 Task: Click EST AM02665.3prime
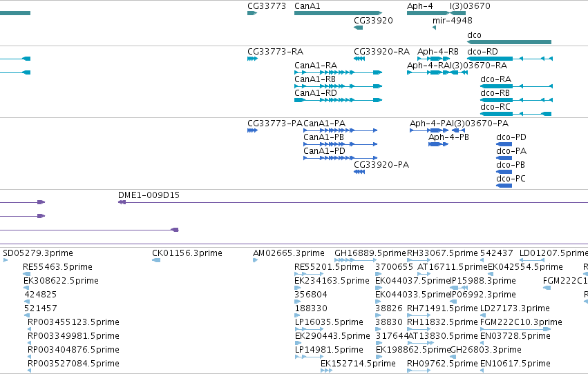click(x=256, y=260)
